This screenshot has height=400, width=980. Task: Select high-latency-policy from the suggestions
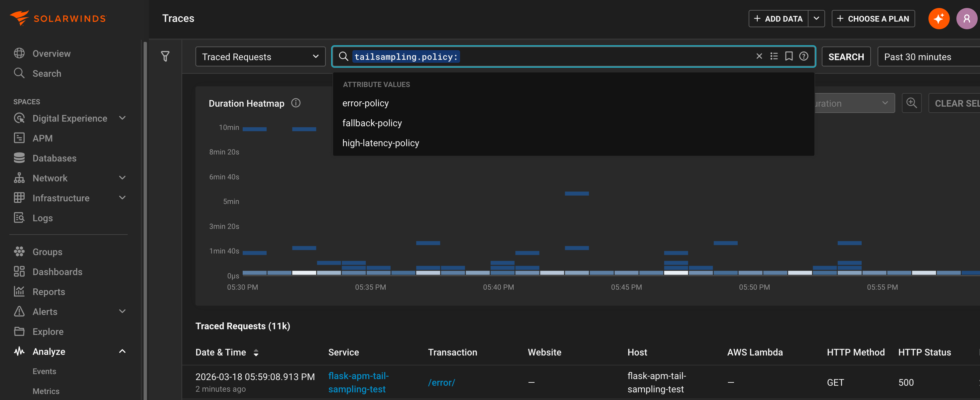(x=380, y=143)
